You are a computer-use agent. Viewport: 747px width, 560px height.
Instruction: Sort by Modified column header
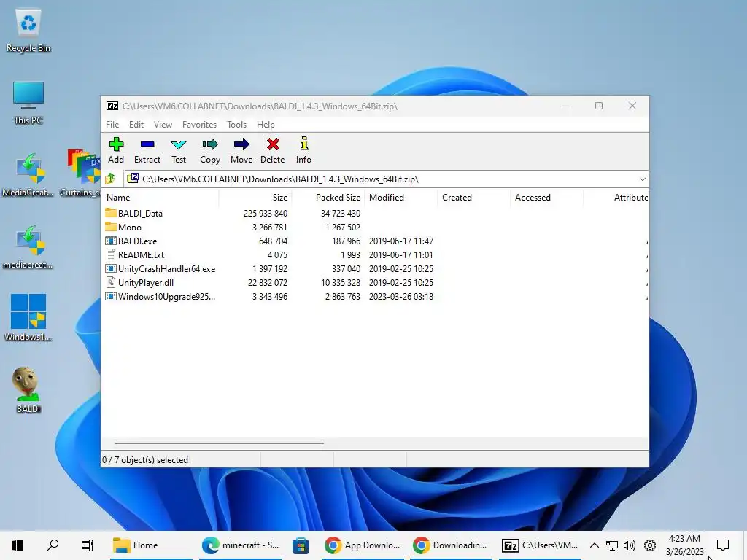[x=401, y=197]
